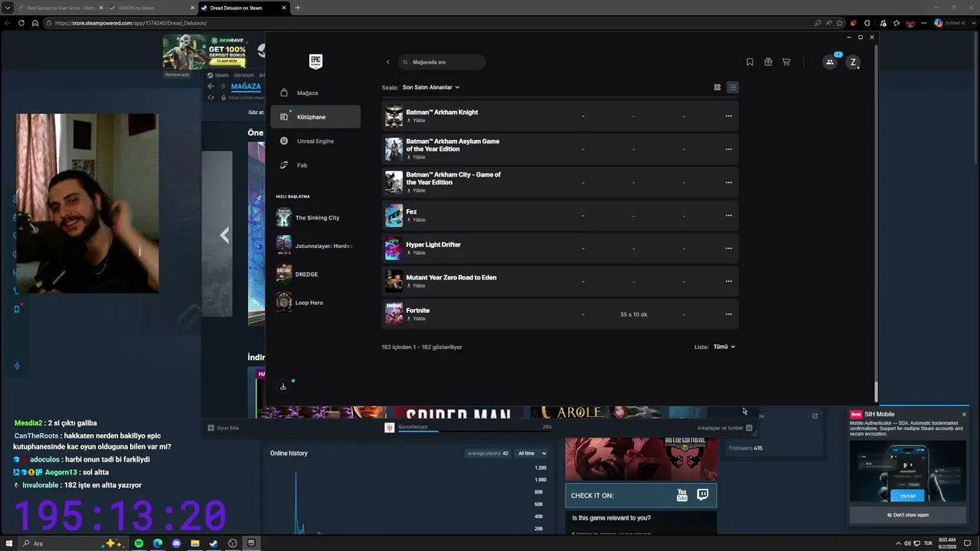Viewport: 980px width, 551px height.
Task: Click the Epic Games logo in launcher
Action: pyautogui.click(x=315, y=61)
